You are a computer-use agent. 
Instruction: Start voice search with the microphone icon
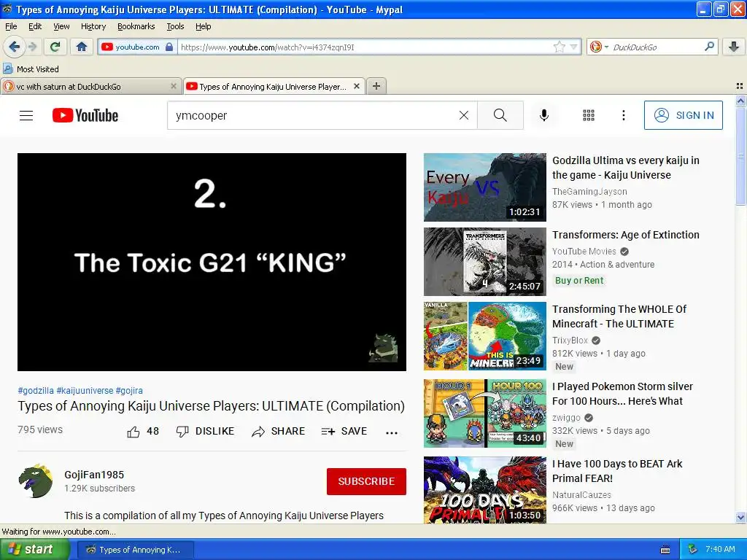point(544,115)
